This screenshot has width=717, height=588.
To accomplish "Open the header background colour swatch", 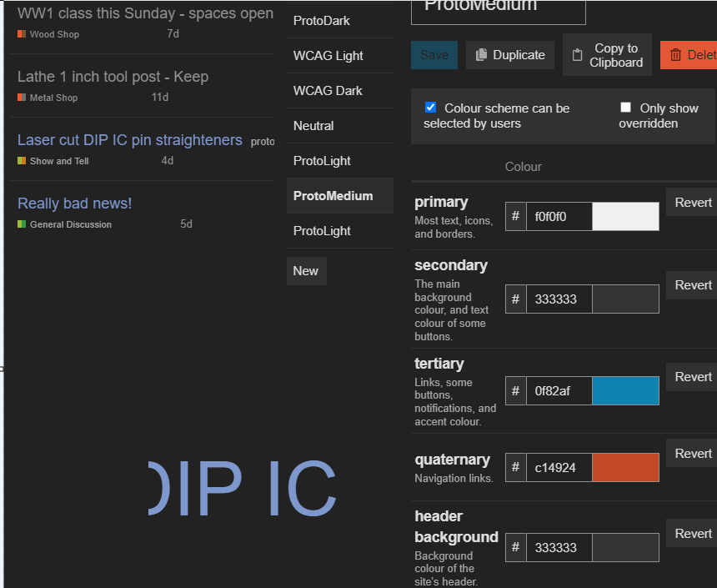I will pyautogui.click(x=625, y=547).
